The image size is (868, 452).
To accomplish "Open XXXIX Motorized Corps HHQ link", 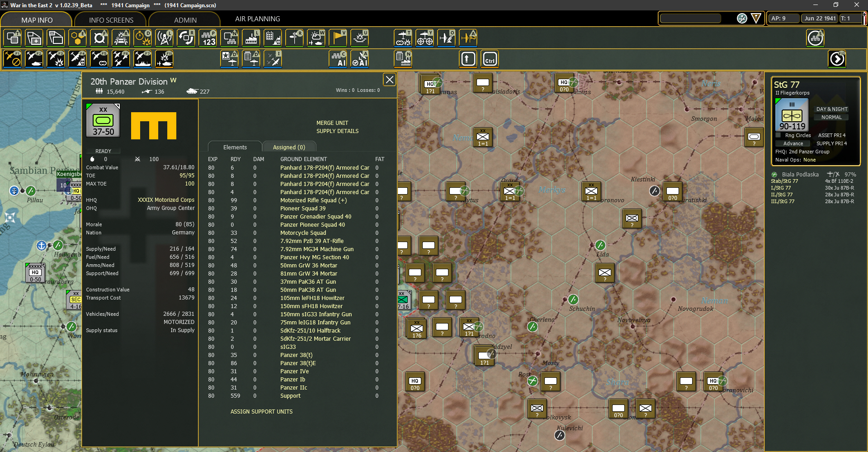I will [x=166, y=200].
